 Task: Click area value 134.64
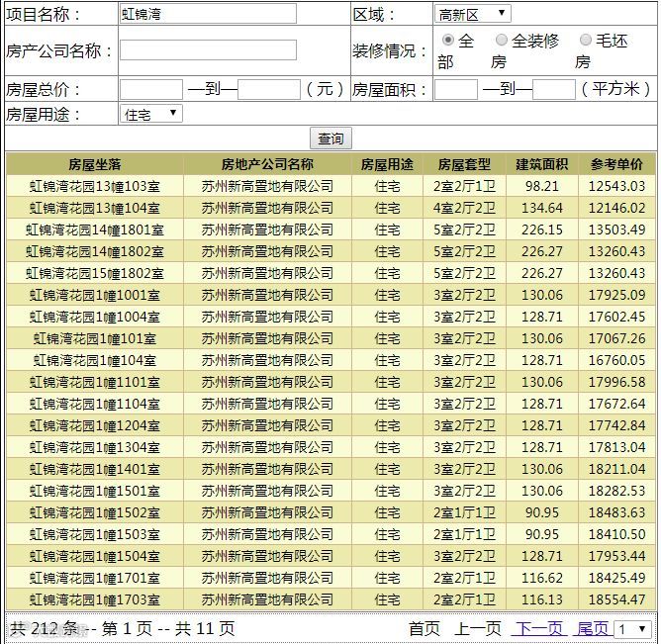coord(541,208)
